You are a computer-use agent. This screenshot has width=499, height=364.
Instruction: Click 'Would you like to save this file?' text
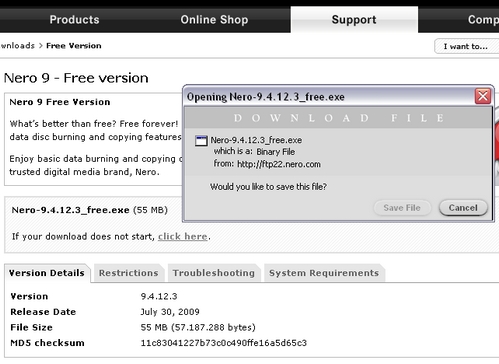pyautogui.click(x=268, y=187)
